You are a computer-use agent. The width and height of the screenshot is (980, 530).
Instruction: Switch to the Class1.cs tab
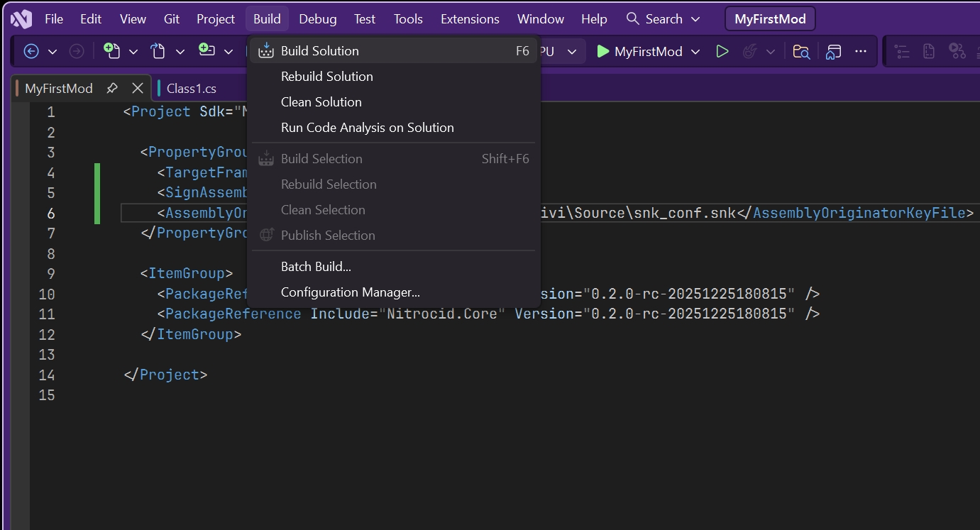tap(191, 89)
